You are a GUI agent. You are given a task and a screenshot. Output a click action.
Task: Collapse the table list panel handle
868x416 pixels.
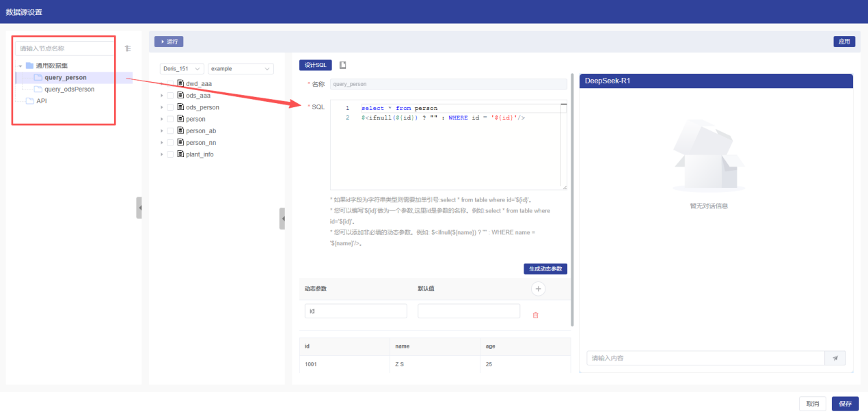pos(282,219)
